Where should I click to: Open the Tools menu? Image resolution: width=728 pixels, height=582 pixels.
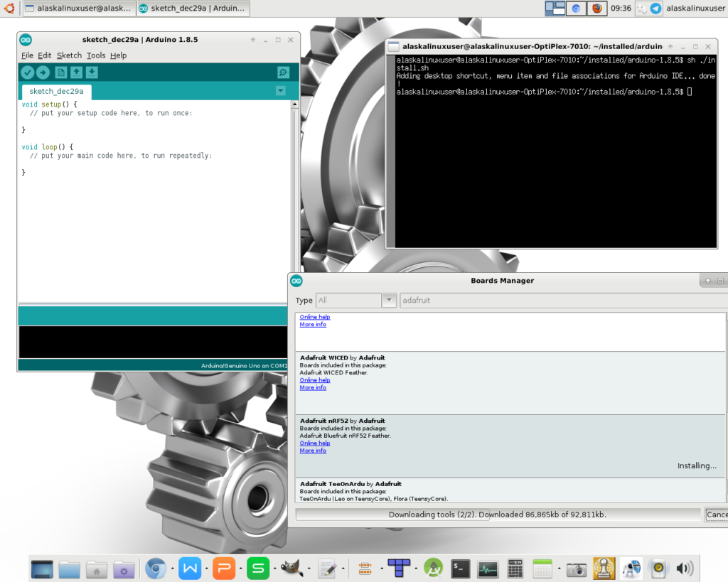[96, 55]
